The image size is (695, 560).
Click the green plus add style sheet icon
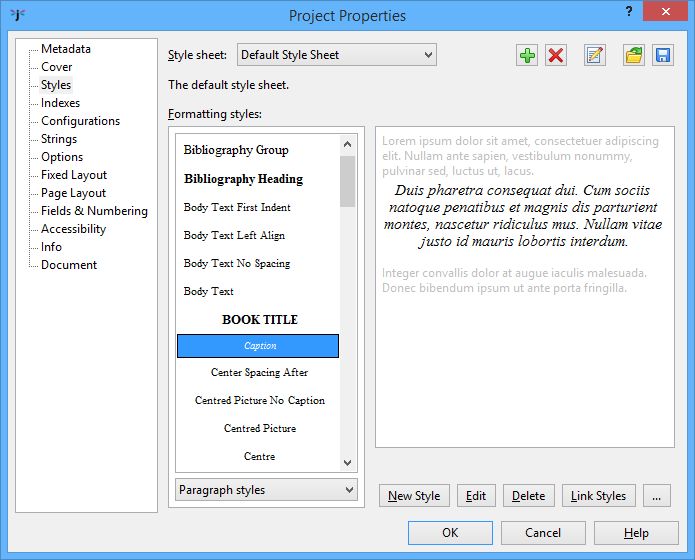(x=527, y=55)
